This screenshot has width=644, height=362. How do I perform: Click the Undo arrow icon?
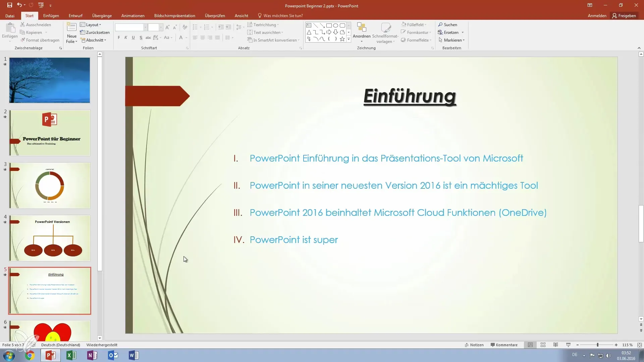point(19,5)
